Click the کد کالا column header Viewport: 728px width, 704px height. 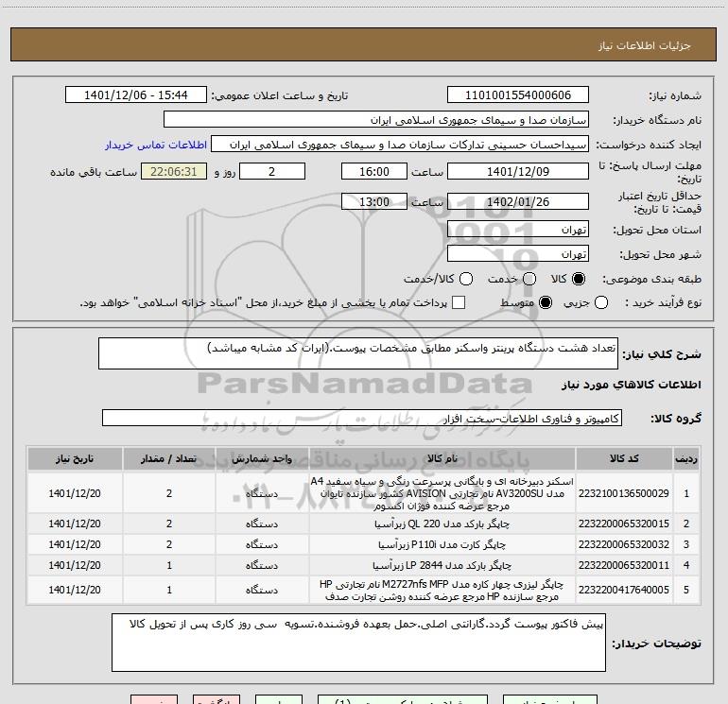(x=624, y=459)
